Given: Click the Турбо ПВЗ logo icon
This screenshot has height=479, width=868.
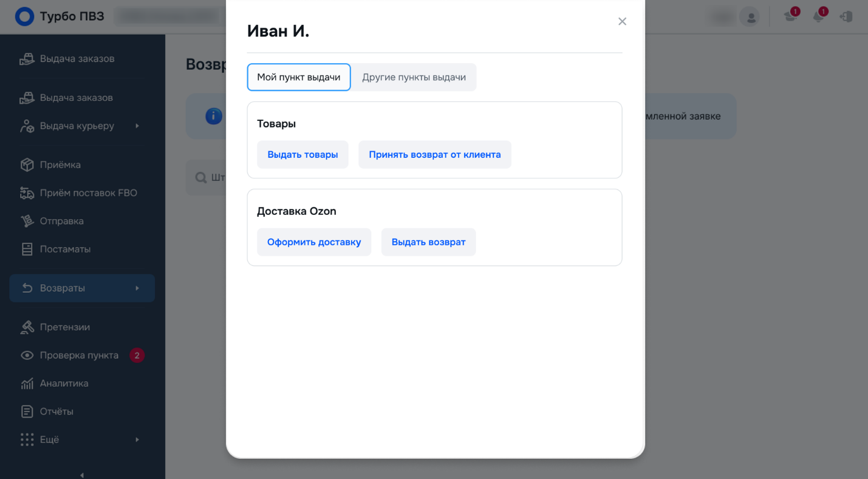Looking at the screenshot, I should (24, 16).
